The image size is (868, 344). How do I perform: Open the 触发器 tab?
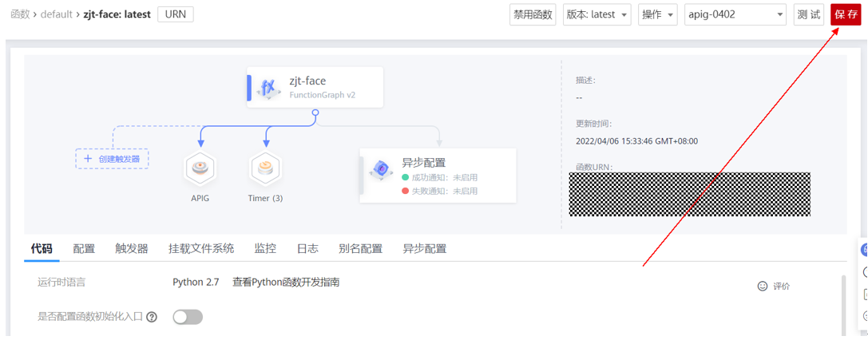coord(132,249)
